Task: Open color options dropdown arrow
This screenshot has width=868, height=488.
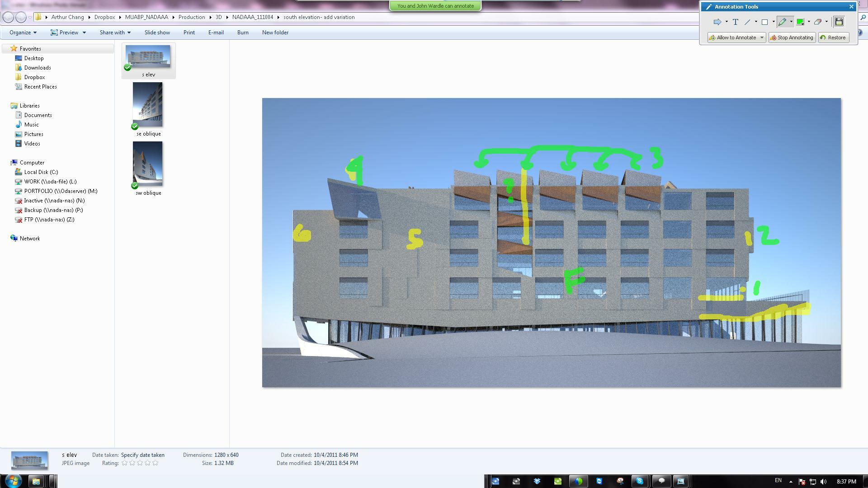Action: click(x=809, y=22)
